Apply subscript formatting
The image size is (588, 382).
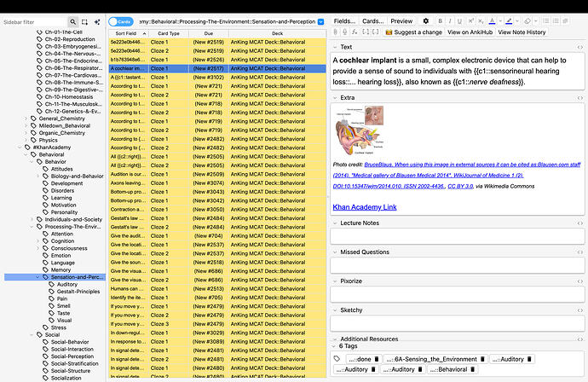click(481, 21)
